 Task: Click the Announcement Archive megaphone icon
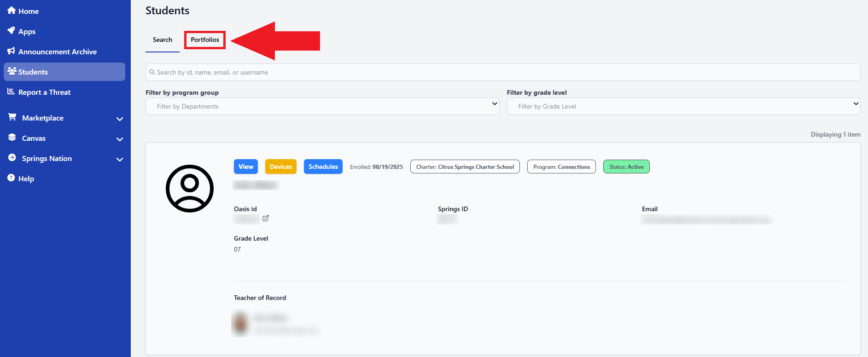[x=12, y=51]
